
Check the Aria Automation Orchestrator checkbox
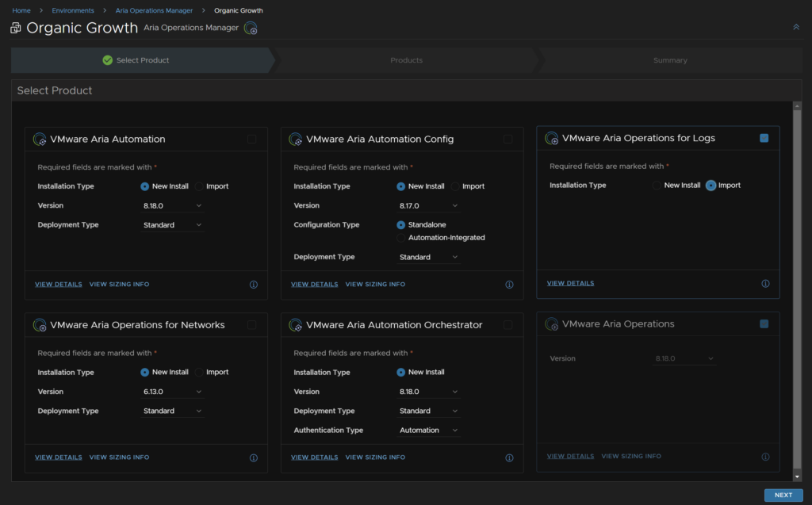pos(507,325)
